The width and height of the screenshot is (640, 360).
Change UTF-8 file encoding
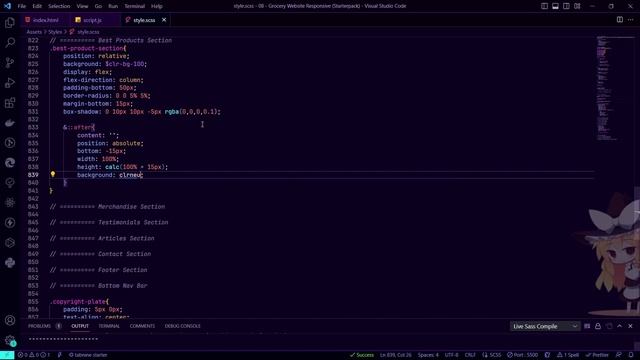tap(451, 355)
